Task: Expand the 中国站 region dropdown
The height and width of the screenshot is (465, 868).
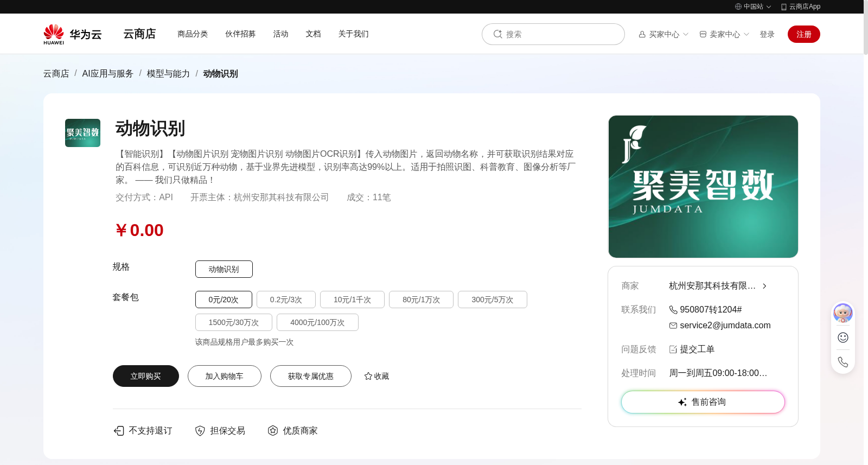Action: pyautogui.click(x=769, y=7)
